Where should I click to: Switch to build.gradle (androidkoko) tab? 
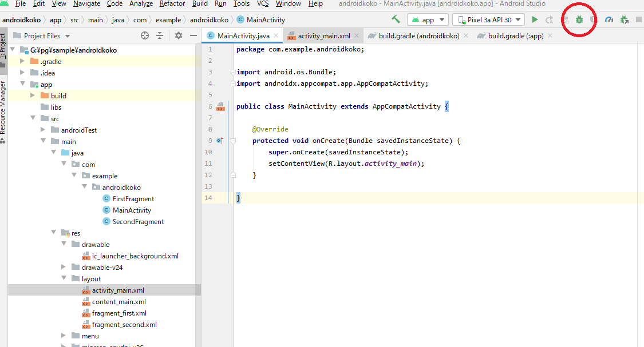tap(419, 35)
